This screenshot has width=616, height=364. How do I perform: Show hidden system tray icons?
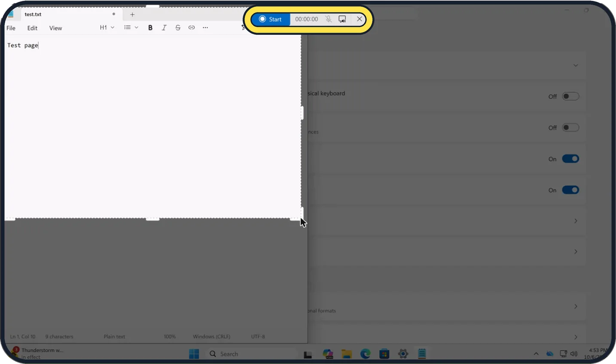tap(536, 354)
